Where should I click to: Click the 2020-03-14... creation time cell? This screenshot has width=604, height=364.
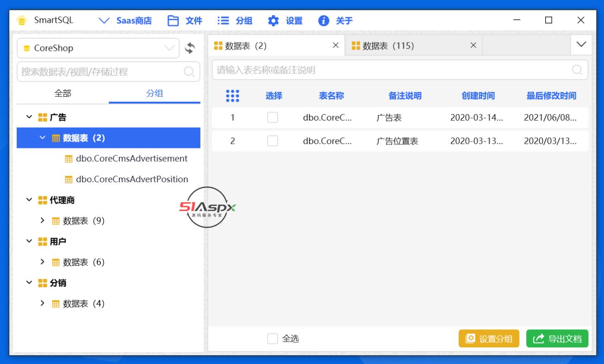click(x=476, y=118)
